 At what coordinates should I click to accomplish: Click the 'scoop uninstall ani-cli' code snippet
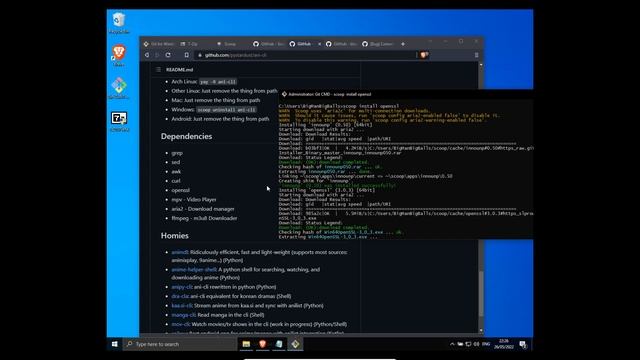(x=226, y=109)
